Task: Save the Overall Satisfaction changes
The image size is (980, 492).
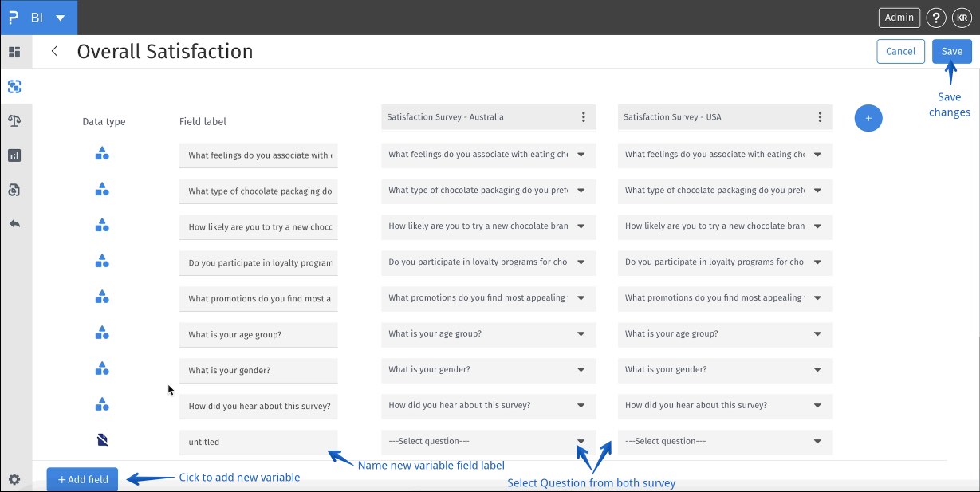Action: point(951,51)
